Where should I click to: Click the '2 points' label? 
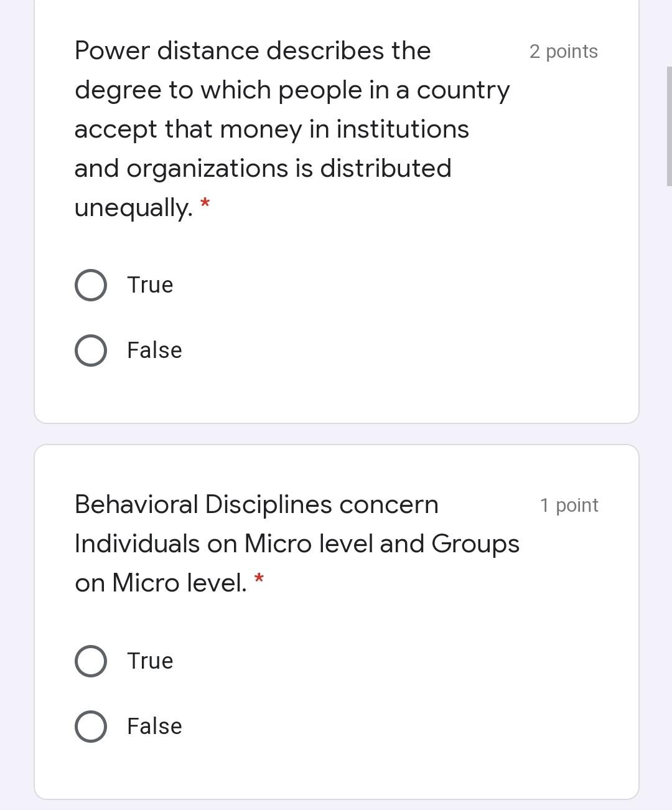click(563, 52)
